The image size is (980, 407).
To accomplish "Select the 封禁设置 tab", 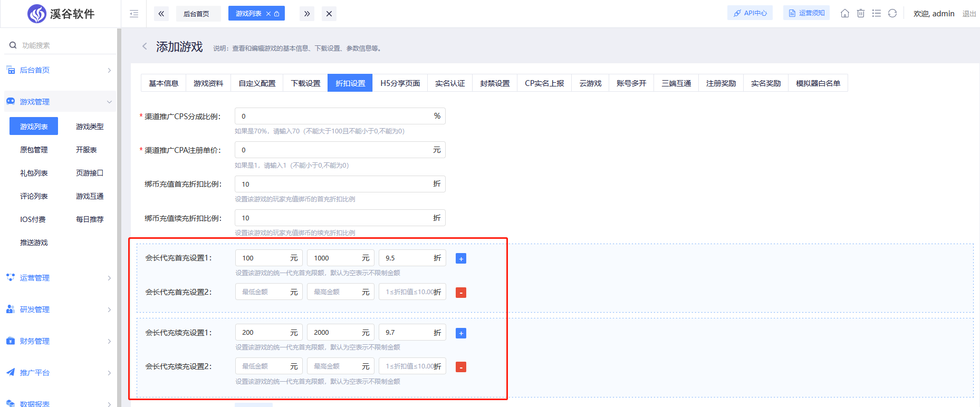I will point(495,83).
